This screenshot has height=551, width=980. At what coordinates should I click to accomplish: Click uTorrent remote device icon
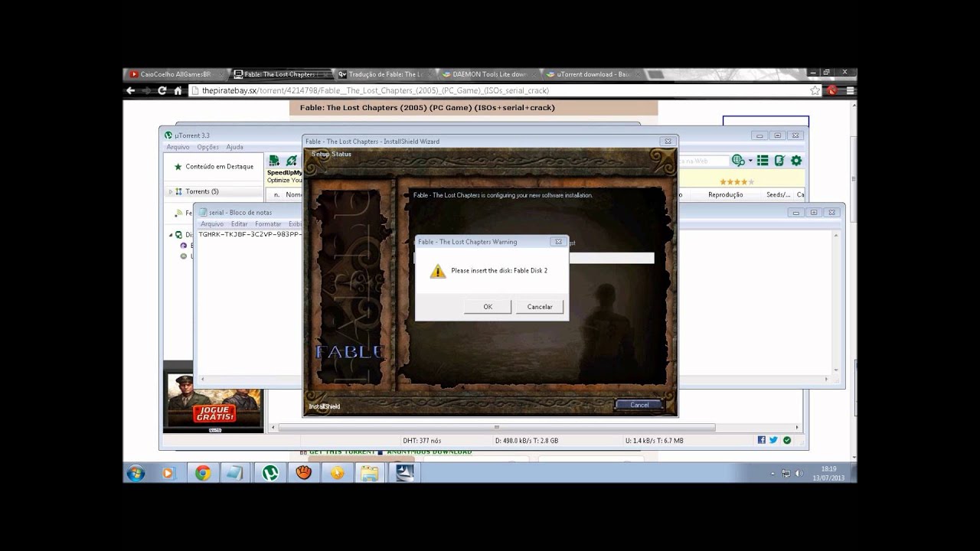[779, 161]
